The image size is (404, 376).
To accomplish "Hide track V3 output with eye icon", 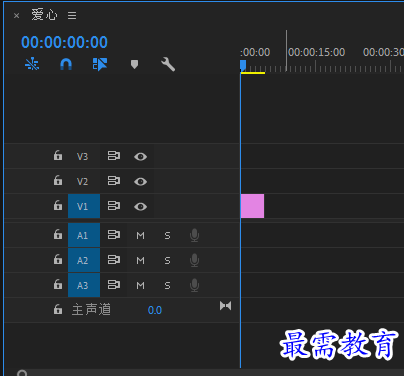I will 140,156.
